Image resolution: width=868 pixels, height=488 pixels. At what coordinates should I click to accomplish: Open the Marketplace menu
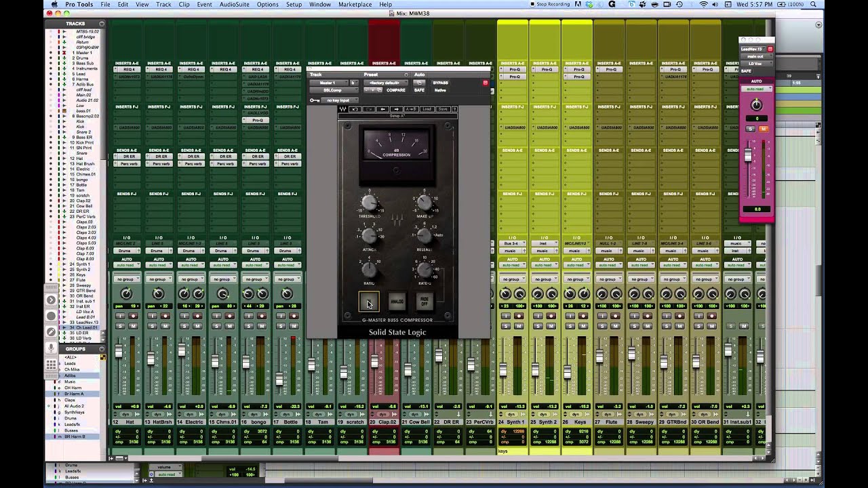pos(355,4)
